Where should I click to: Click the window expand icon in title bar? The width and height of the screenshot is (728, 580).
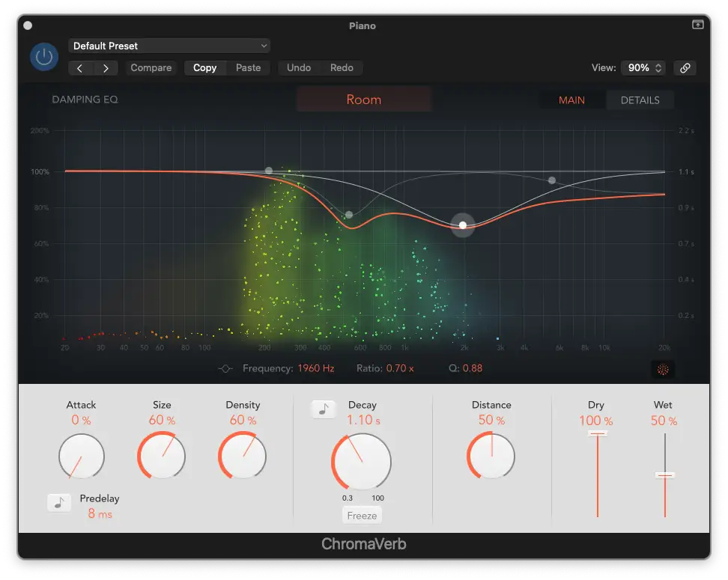[697, 25]
